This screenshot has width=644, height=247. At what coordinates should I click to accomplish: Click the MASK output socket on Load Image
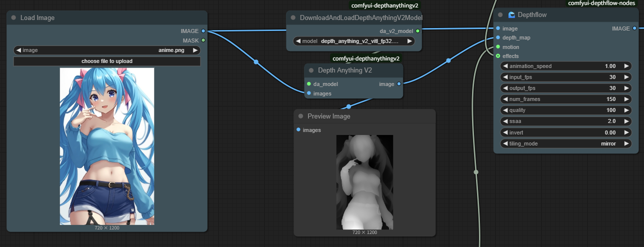[203, 40]
